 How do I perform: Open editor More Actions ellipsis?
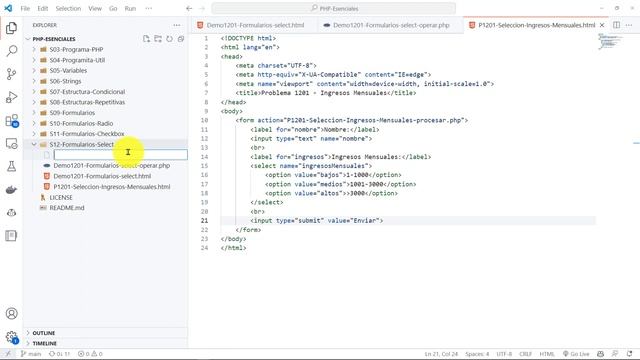coord(629,25)
